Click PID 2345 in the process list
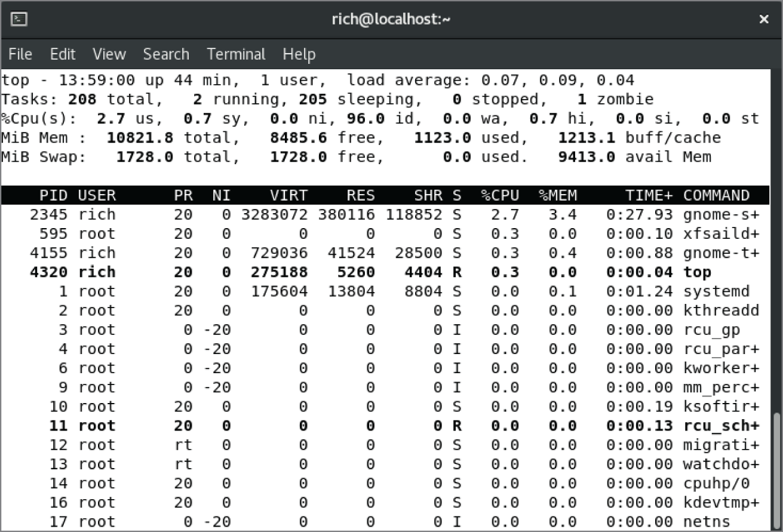 tap(48, 214)
